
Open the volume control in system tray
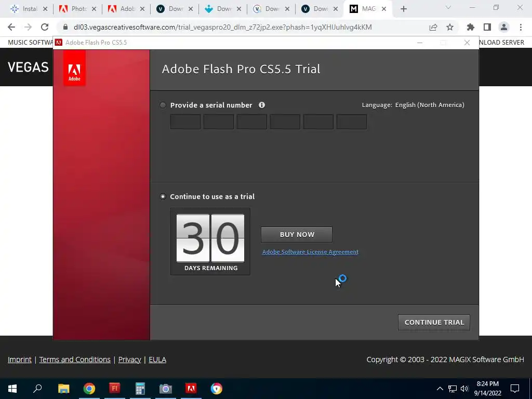pyautogui.click(x=464, y=389)
